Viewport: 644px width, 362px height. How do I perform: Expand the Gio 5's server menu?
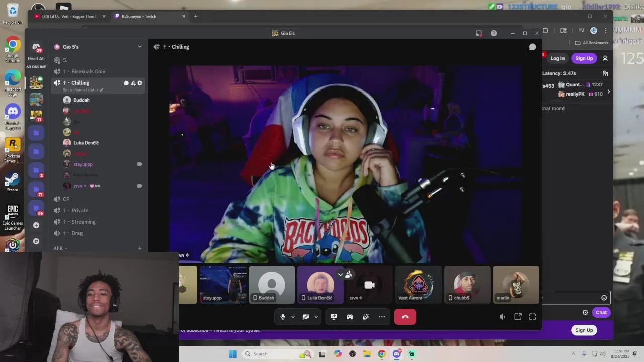click(139, 47)
